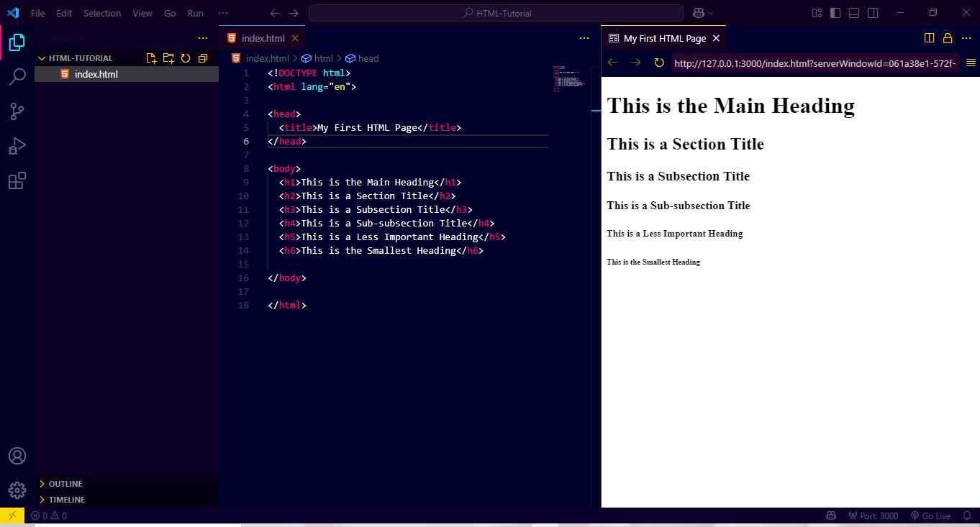Open the Selection menu
Screen dimensions: 980x527
(102, 12)
